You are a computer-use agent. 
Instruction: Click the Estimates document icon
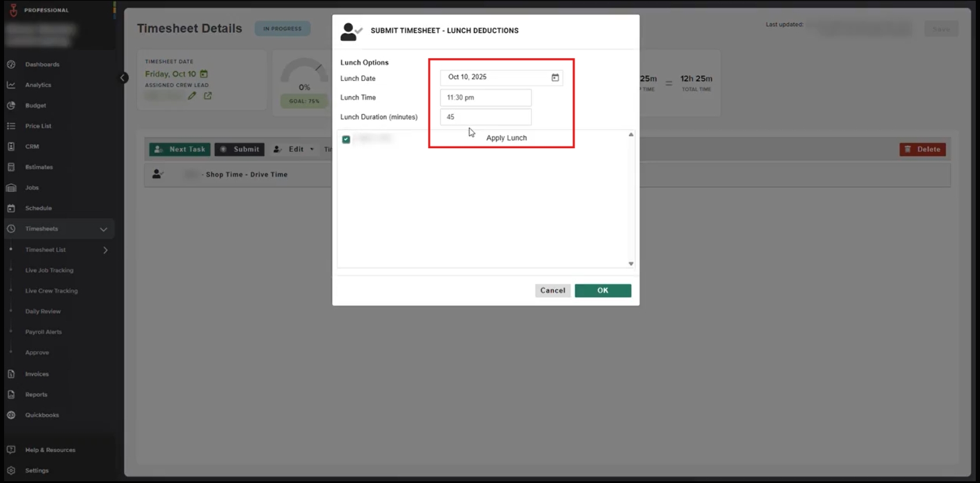click(x=11, y=167)
